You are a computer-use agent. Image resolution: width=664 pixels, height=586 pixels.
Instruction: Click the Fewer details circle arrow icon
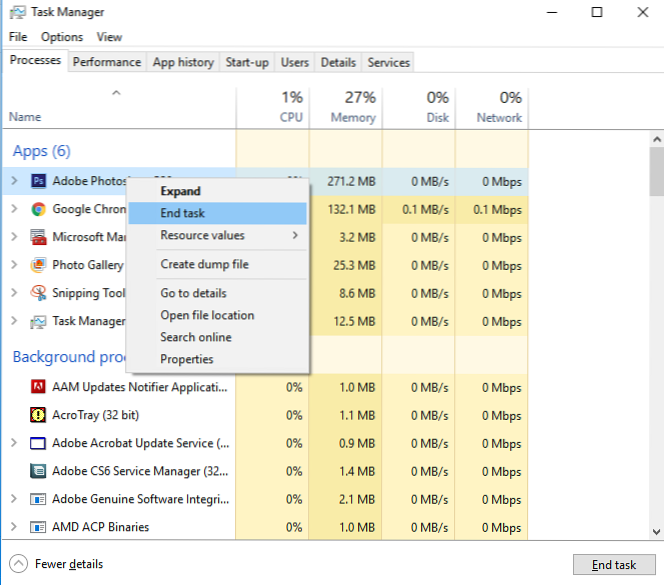point(18,564)
